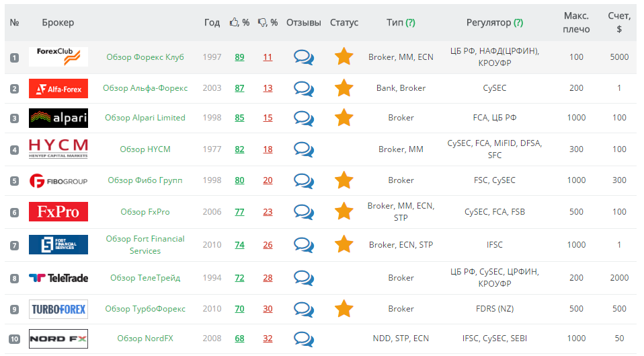Click negative rating 30 for TurboForex

268,309
